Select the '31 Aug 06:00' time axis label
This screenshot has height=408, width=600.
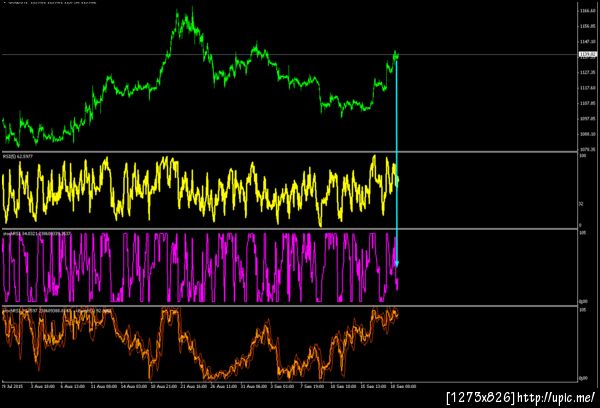click(x=254, y=387)
